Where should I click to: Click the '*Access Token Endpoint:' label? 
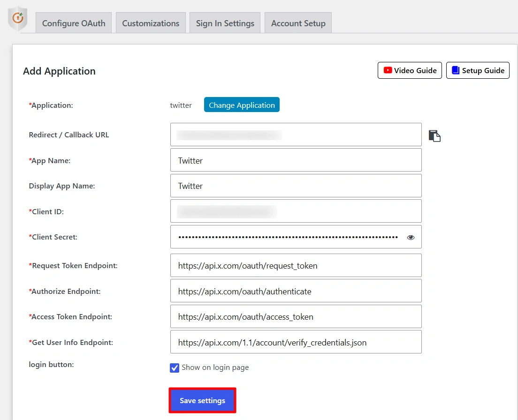pyautogui.click(x=70, y=317)
